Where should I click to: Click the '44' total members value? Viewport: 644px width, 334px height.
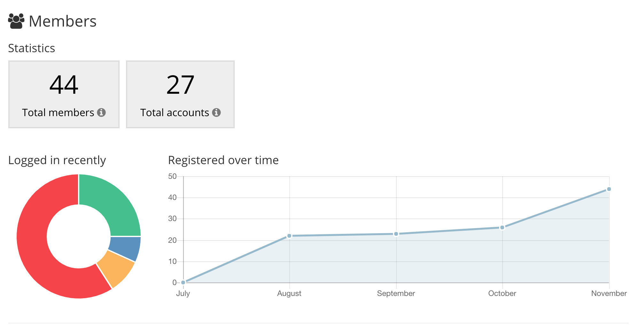pos(64,85)
